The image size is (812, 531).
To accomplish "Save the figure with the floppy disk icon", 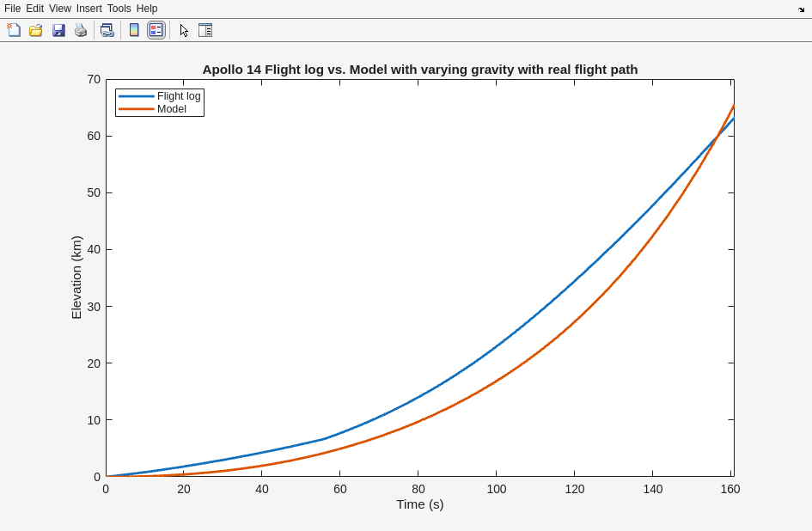I will [58, 30].
